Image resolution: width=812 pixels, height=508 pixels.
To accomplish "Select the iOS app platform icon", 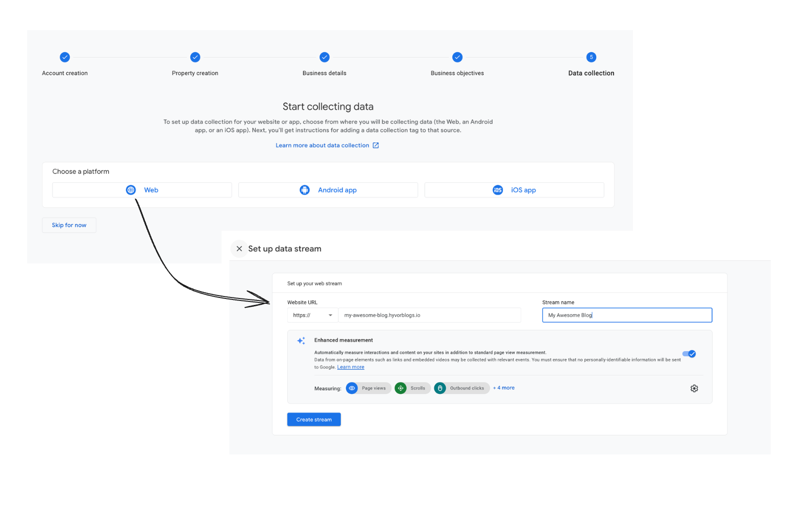I will pos(497,190).
